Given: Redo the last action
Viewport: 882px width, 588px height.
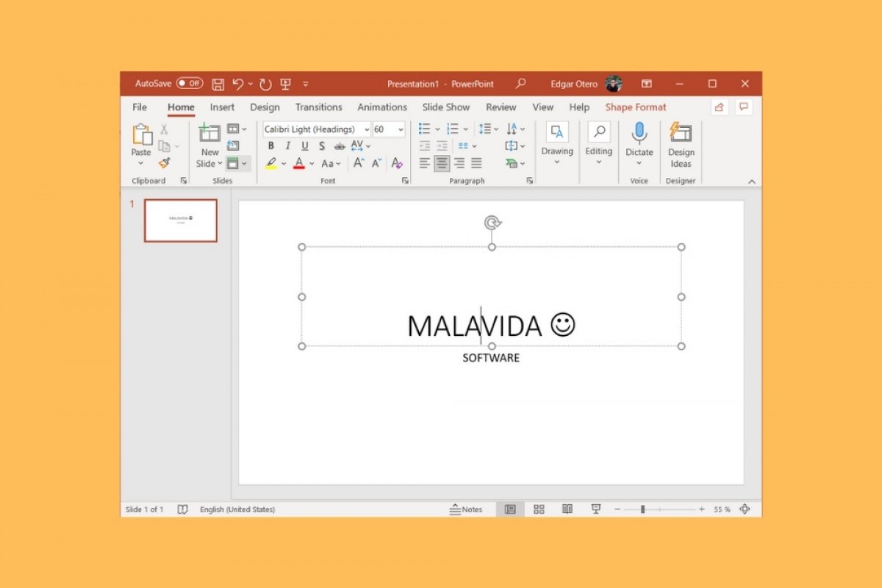Looking at the screenshot, I should click(x=265, y=84).
